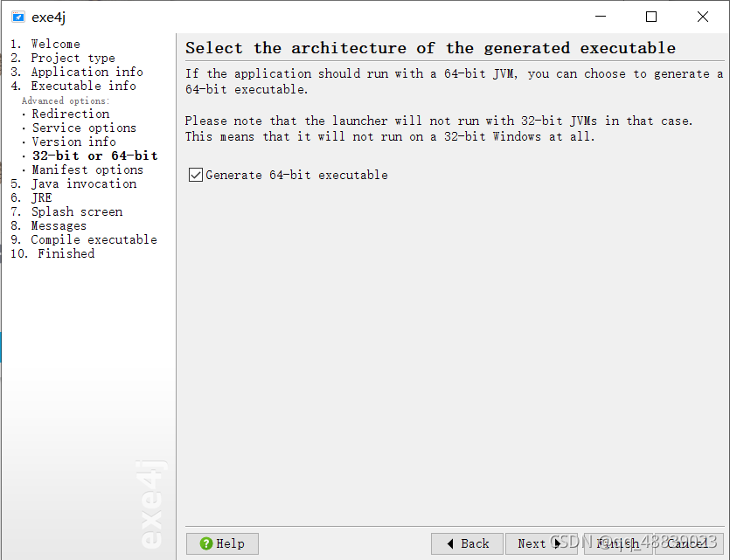
Task: Select Version info advanced option
Action: 74,142
